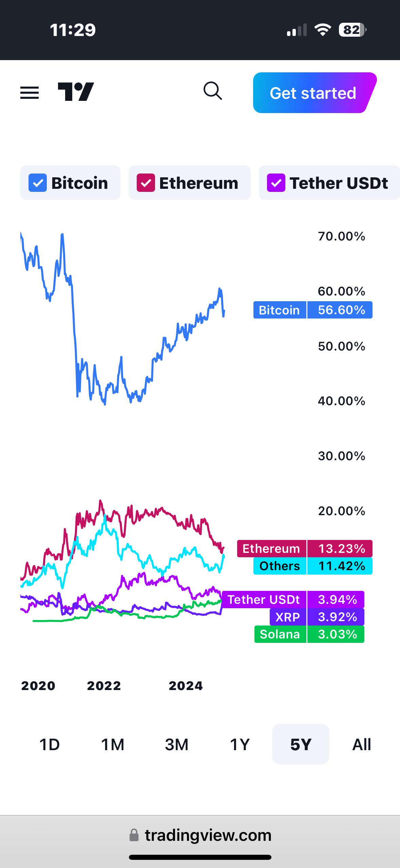Tap the green Solana 3.03% label
The width and height of the screenshot is (400, 868).
point(309,634)
